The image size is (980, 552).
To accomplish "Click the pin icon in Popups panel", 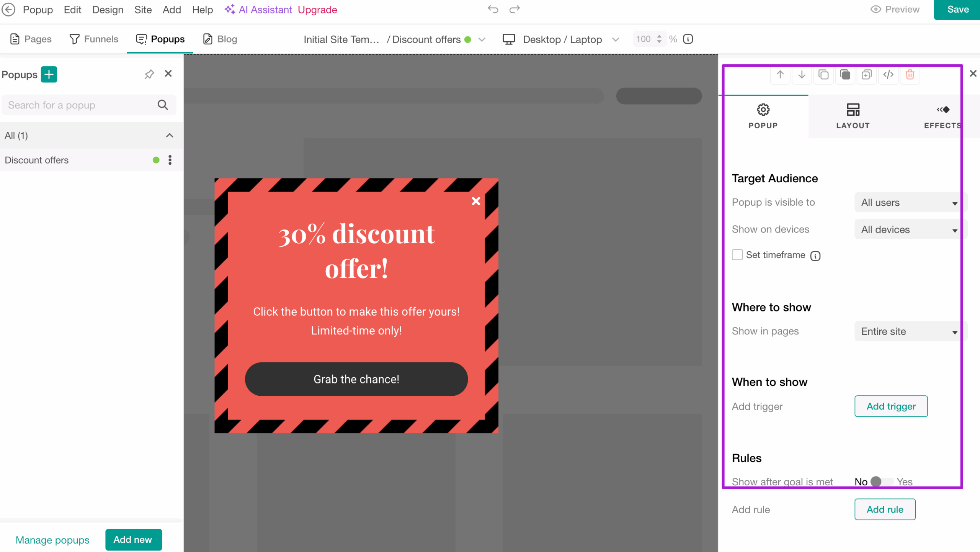I will click(x=149, y=74).
